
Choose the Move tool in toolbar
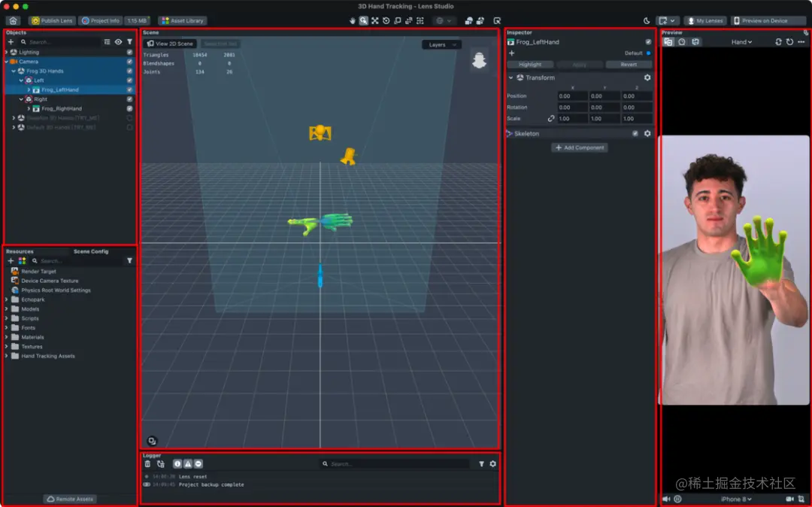pos(375,21)
